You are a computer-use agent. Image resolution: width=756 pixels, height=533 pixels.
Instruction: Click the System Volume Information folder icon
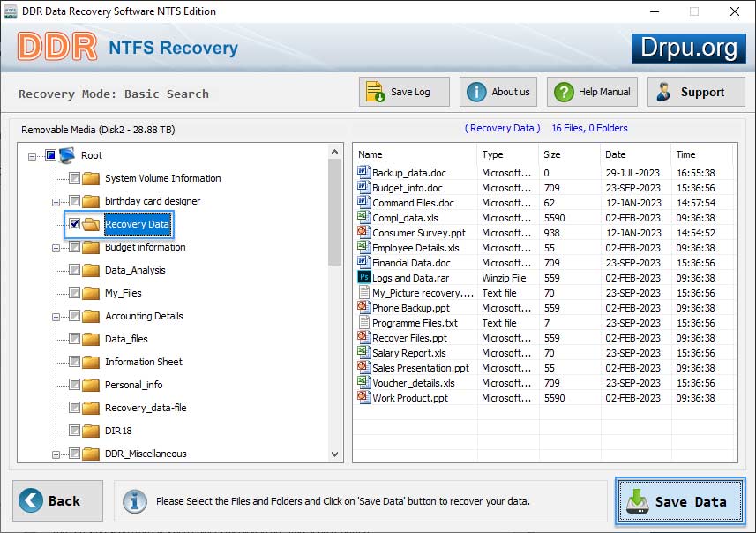(x=91, y=178)
